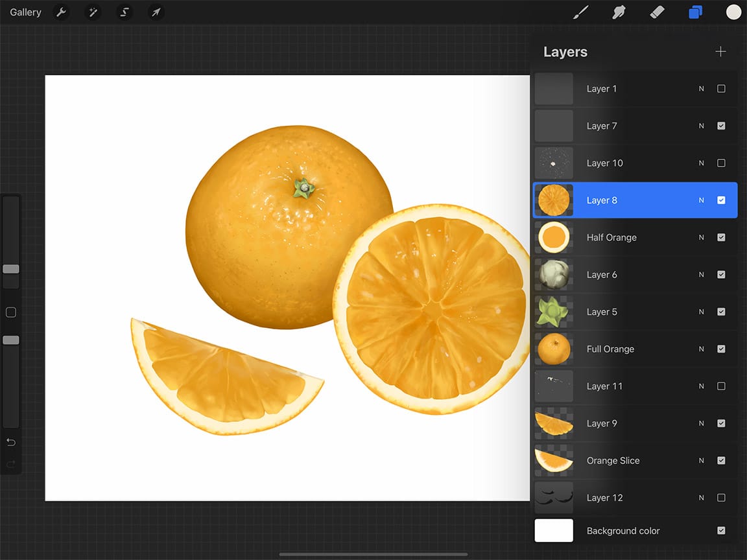Tap the Orange Slice layer thumbnail
The width and height of the screenshot is (747, 560).
pos(553,460)
